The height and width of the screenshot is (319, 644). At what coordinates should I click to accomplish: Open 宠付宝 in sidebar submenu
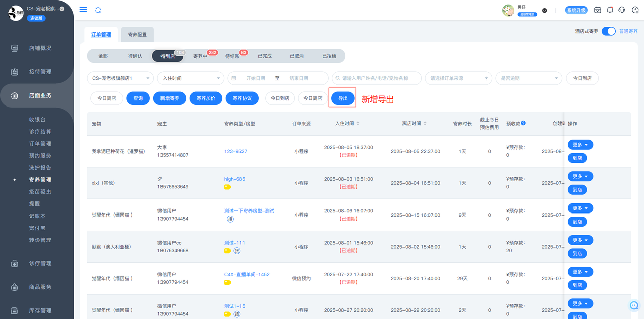[x=37, y=228]
